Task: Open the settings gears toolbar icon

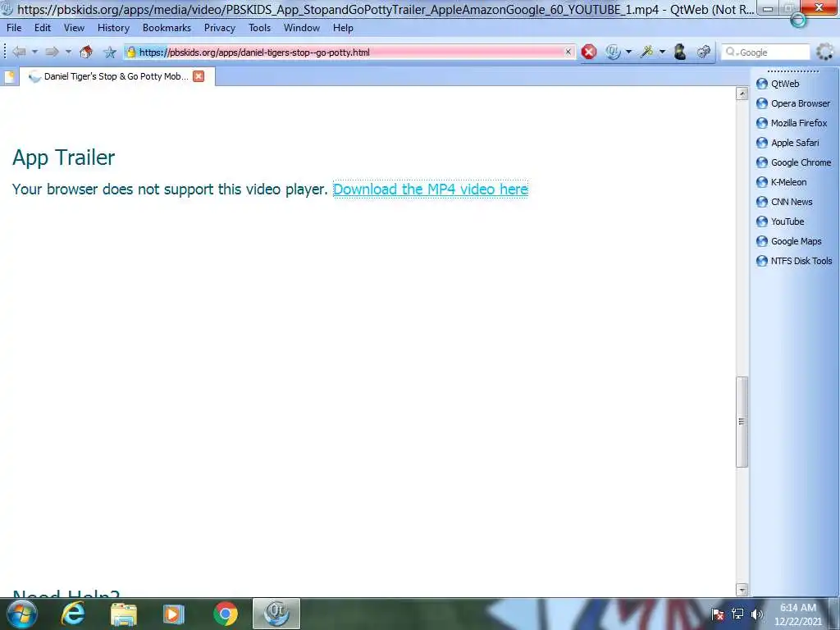Action: point(703,52)
